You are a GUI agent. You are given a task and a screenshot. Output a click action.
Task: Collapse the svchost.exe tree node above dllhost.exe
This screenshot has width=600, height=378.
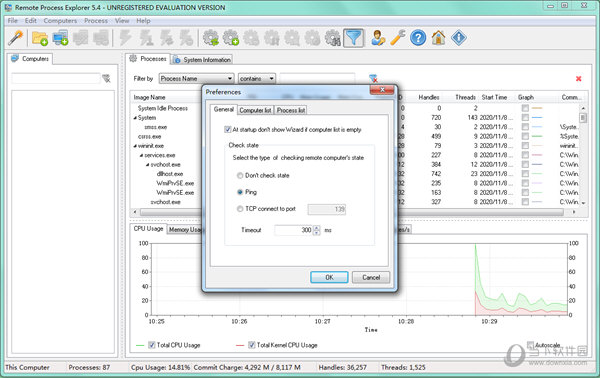tap(147, 165)
